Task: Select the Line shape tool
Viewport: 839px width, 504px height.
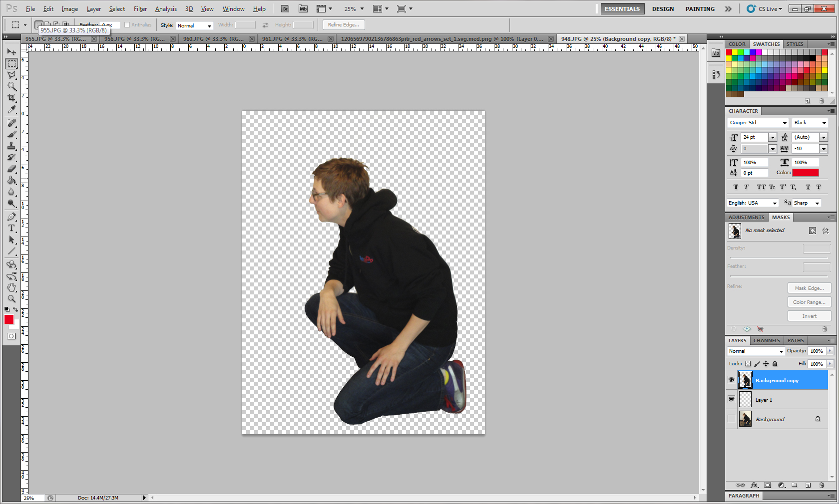Action: click(x=11, y=251)
